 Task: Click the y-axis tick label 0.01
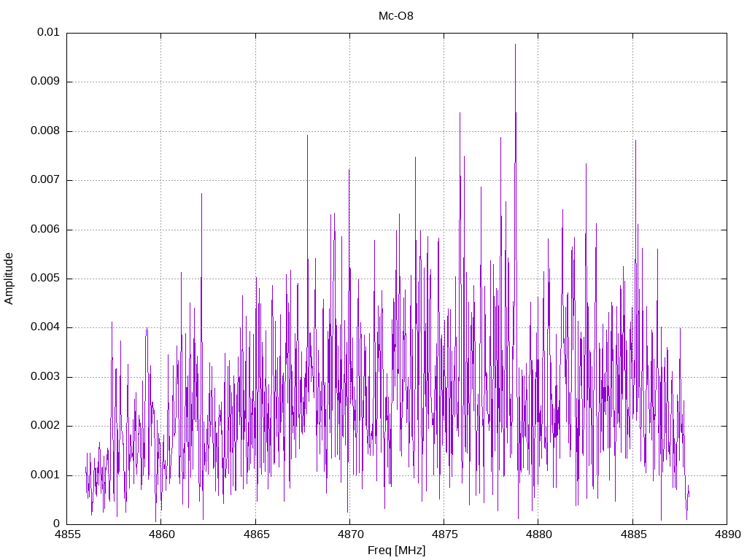click(49, 32)
